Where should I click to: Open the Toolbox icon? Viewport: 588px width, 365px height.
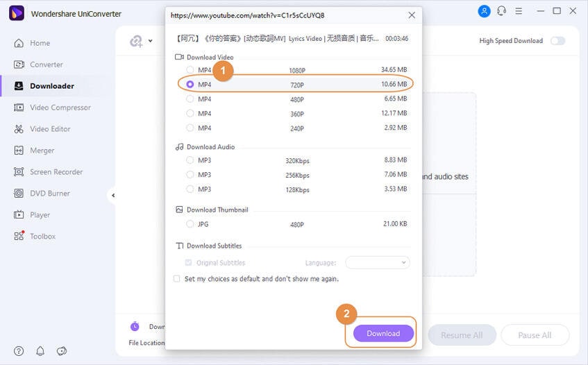pyautogui.click(x=19, y=236)
